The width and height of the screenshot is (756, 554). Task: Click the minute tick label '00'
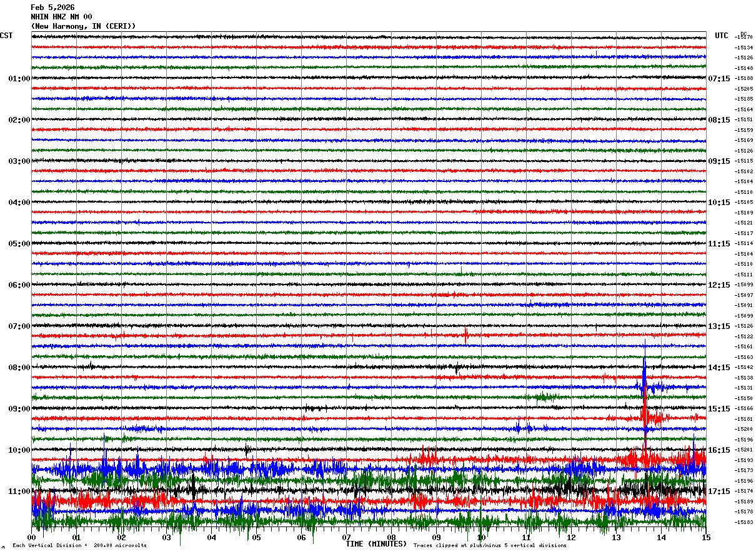click(x=32, y=538)
